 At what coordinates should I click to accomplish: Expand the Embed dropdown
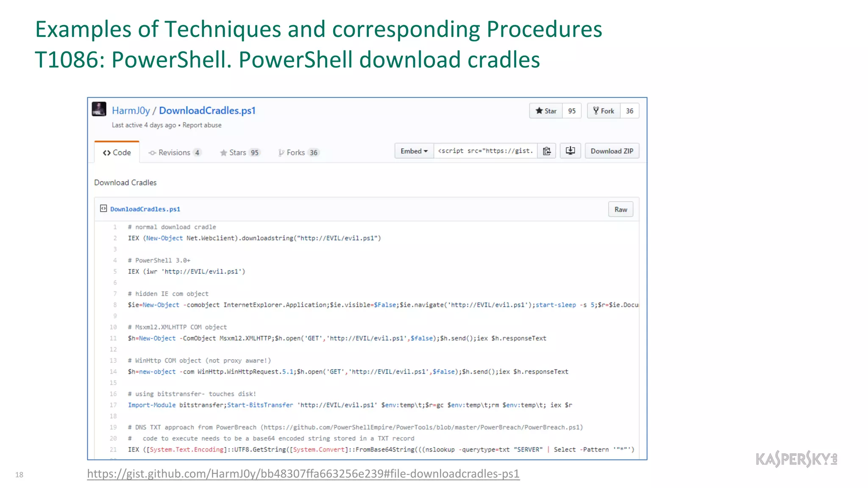tap(414, 151)
